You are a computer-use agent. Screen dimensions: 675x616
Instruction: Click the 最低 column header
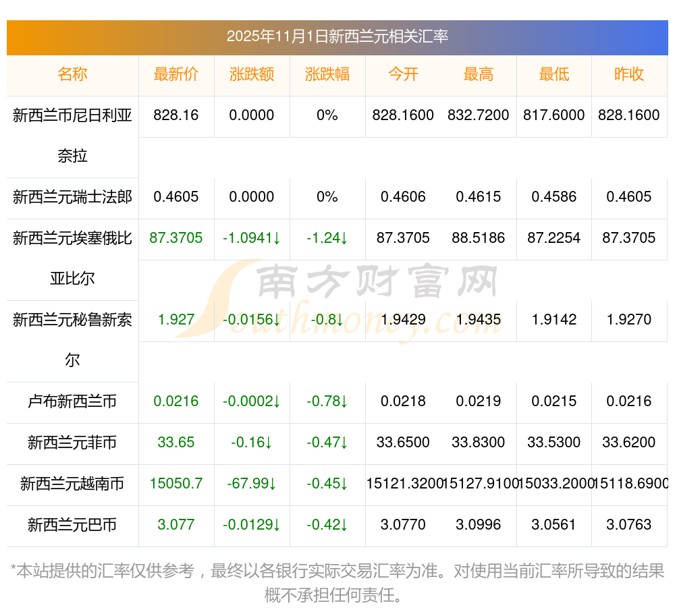554,74
